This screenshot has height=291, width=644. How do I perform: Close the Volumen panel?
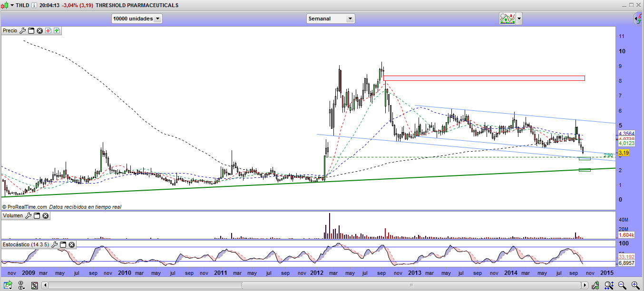pyautogui.click(x=46, y=215)
